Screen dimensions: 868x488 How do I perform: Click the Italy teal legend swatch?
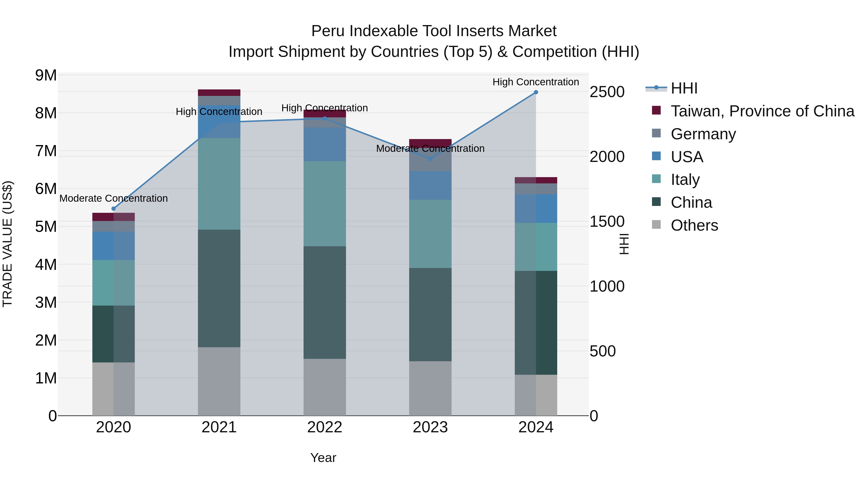(x=656, y=179)
